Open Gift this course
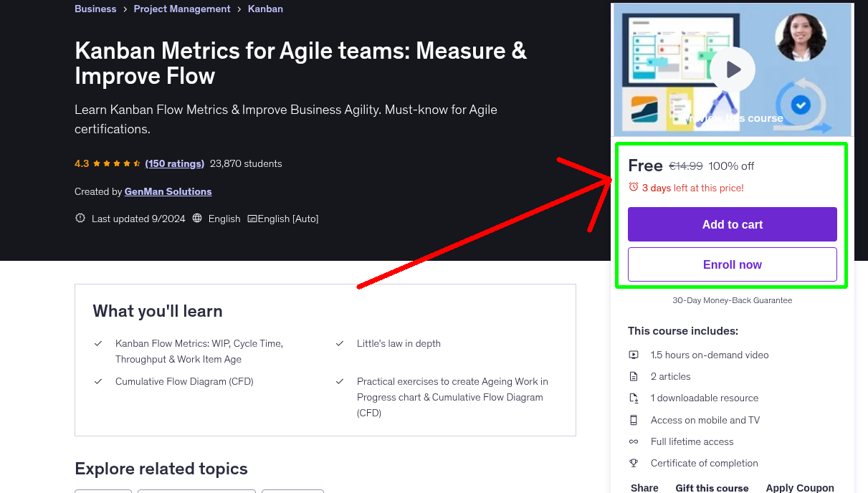 [x=712, y=487]
